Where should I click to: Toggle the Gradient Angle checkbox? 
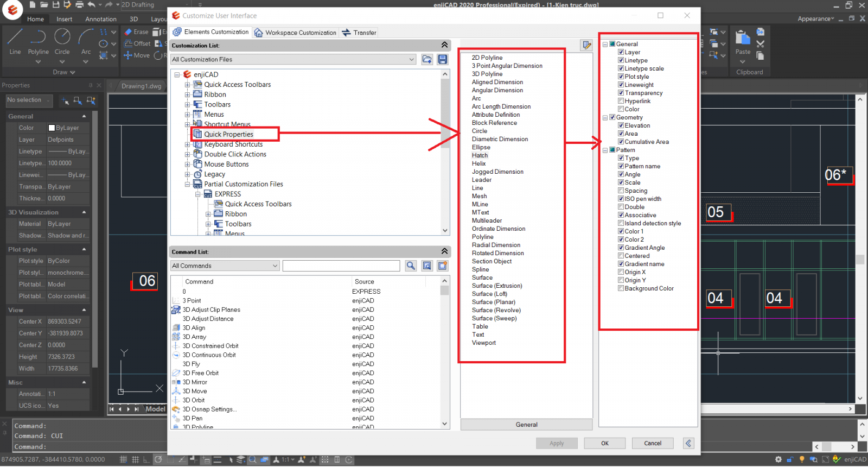[x=621, y=248]
